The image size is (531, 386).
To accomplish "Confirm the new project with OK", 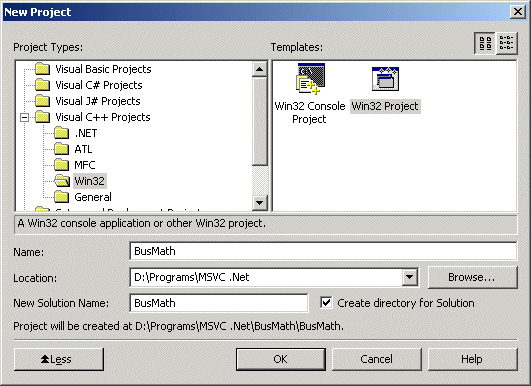I will point(281,359).
